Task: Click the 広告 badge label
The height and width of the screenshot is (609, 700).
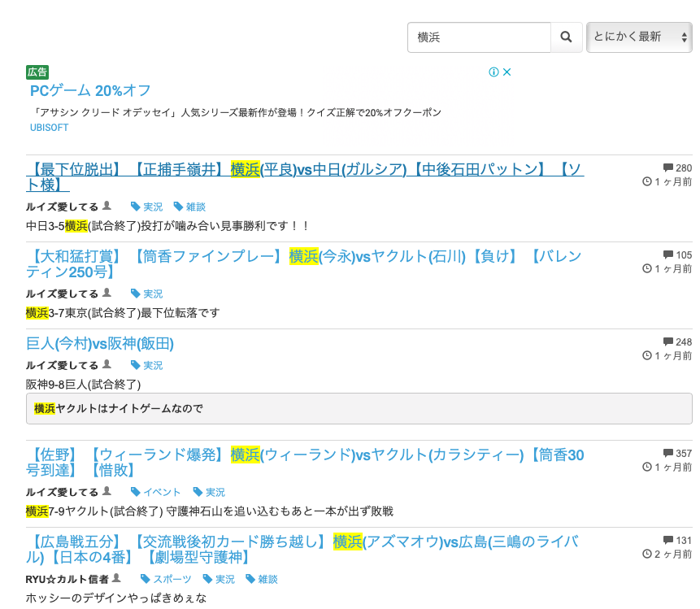Action: [x=37, y=72]
